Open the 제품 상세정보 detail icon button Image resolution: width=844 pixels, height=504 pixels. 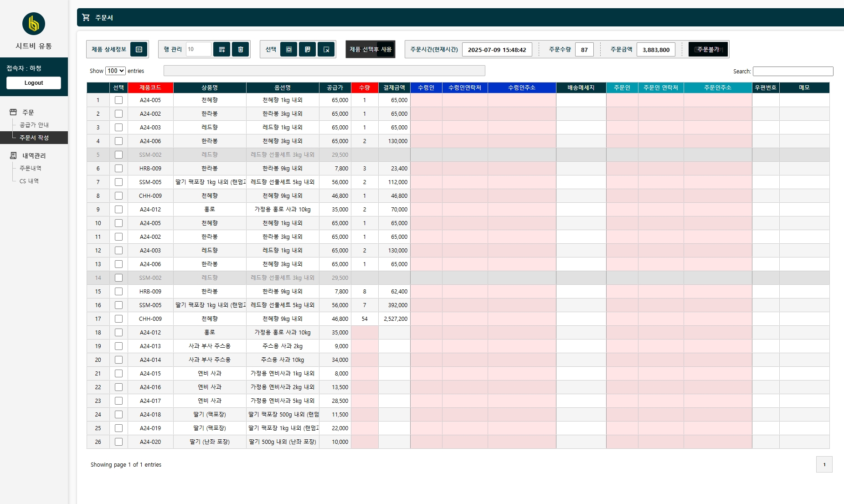pos(139,49)
